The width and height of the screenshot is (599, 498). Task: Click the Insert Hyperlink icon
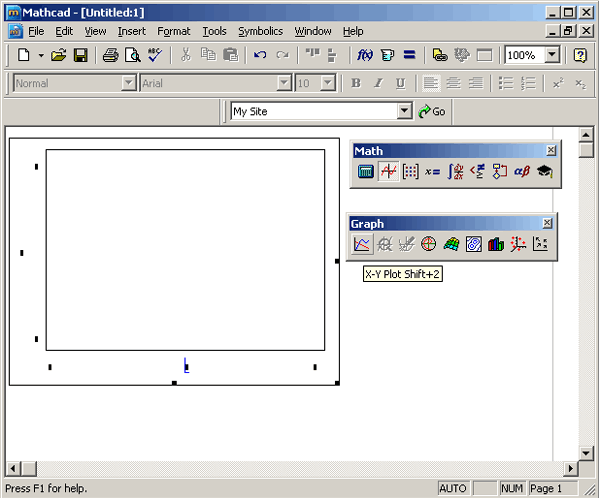coord(440,55)
